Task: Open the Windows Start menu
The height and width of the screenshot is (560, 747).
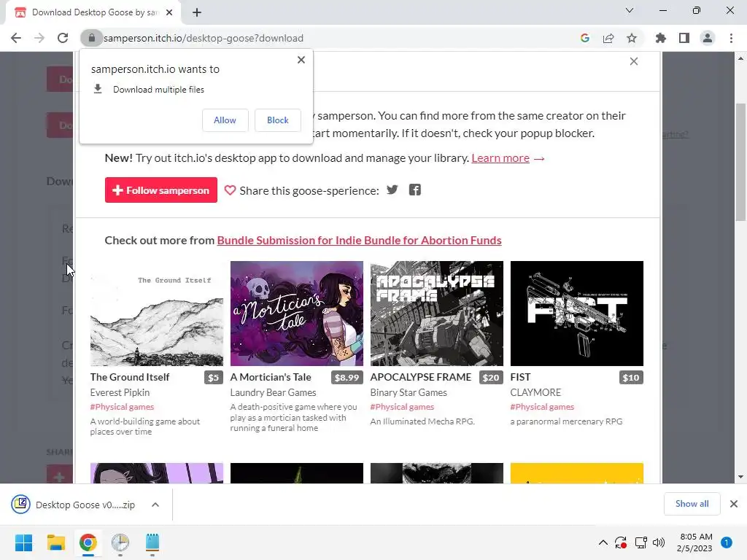Action: tap(23, 542)
